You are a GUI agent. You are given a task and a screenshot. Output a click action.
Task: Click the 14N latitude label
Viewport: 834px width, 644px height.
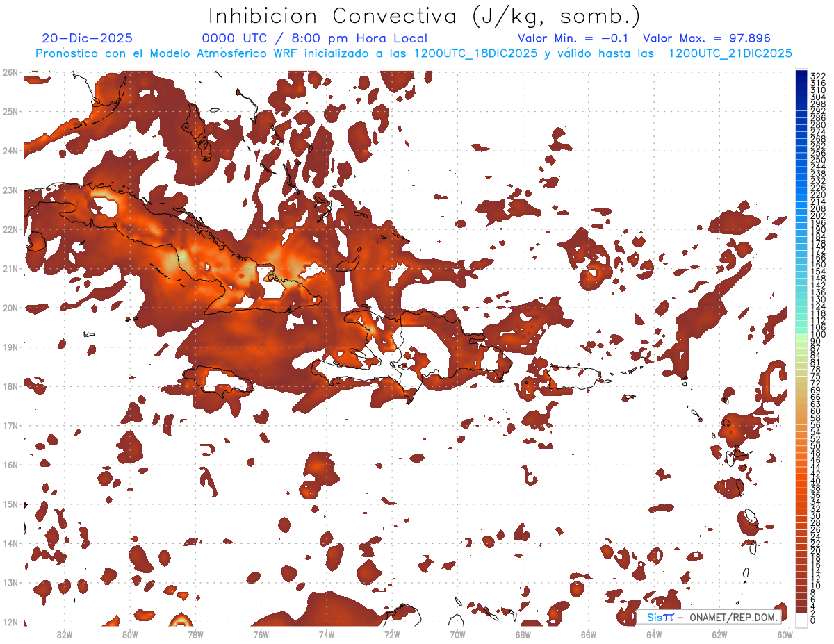[10, 543]
